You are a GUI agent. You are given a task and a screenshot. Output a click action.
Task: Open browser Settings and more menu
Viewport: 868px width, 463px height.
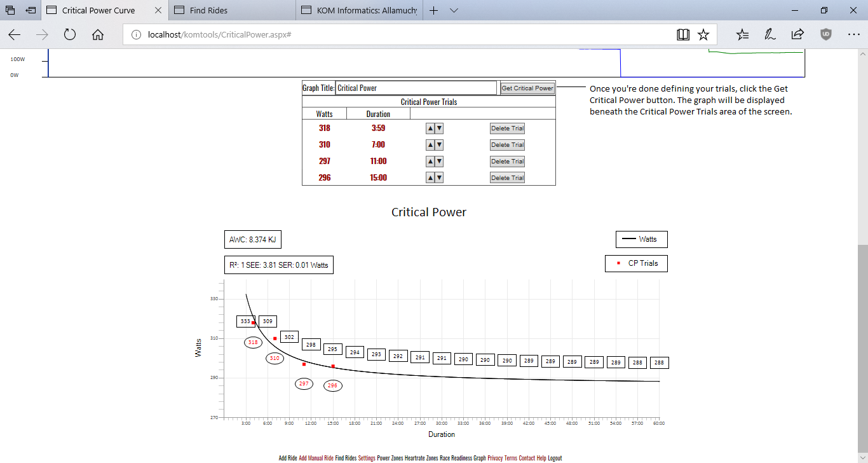point(853,35)
